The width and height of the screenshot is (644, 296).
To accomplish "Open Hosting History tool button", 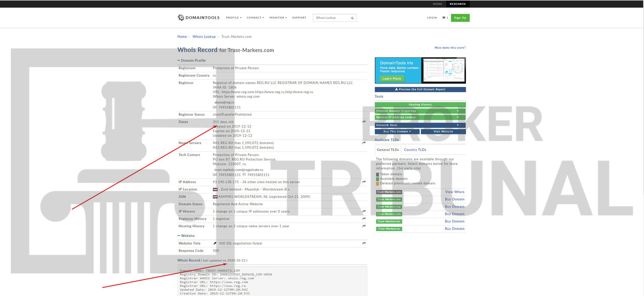I will click(420, 104).
